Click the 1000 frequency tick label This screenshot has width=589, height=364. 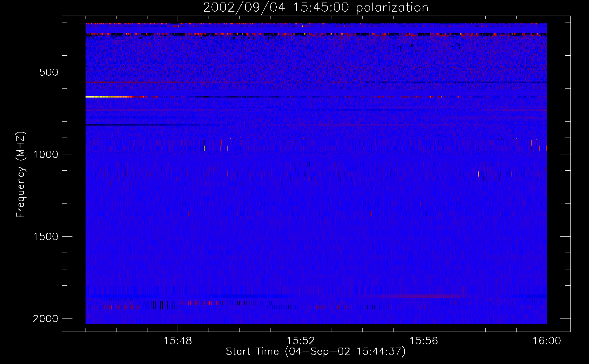tap(46, 154)
